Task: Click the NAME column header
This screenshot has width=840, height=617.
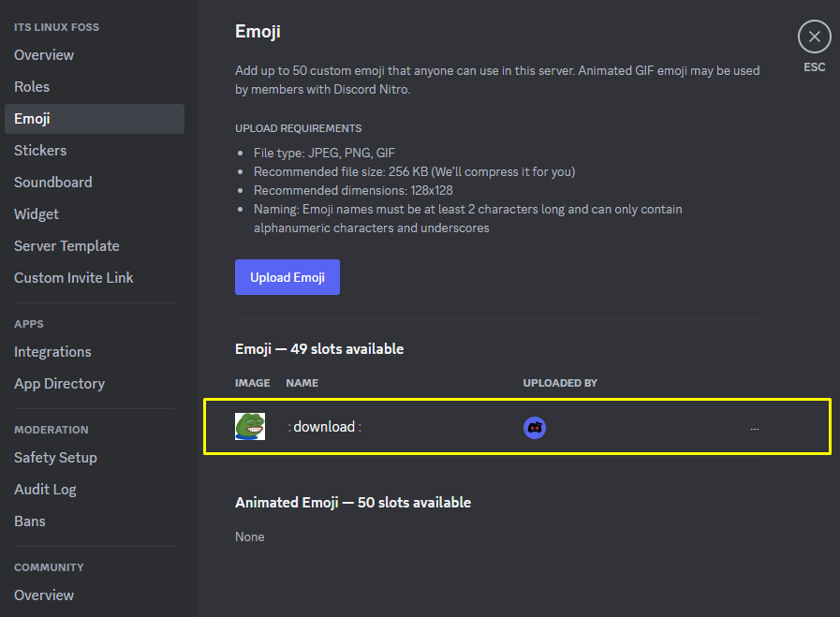Action: coord(302,383)
